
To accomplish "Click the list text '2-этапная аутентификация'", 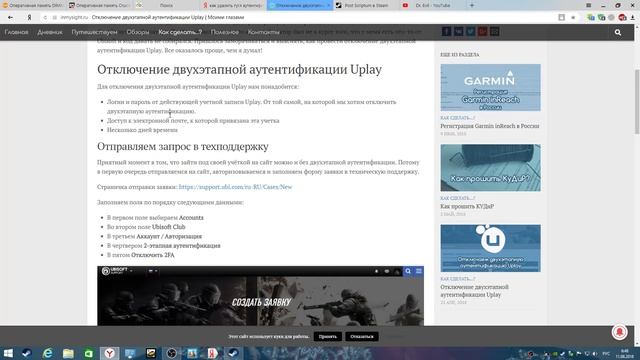I will [x=182, y=246].
